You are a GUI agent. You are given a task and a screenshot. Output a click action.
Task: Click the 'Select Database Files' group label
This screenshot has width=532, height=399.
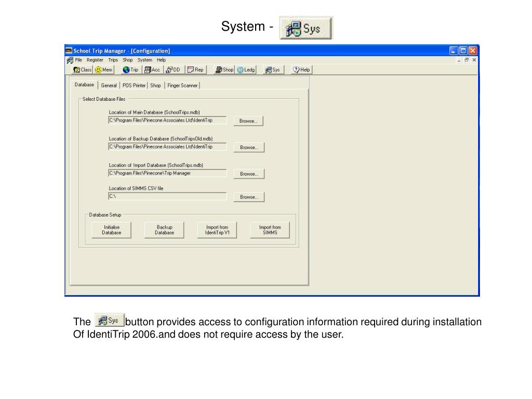click(104, 99)
